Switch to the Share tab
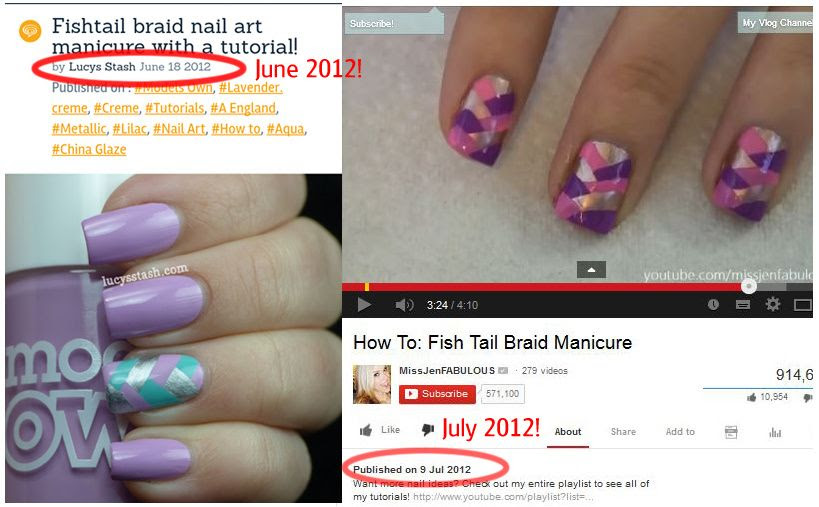The height and width of the screenshot is (507, 819). 623,432
